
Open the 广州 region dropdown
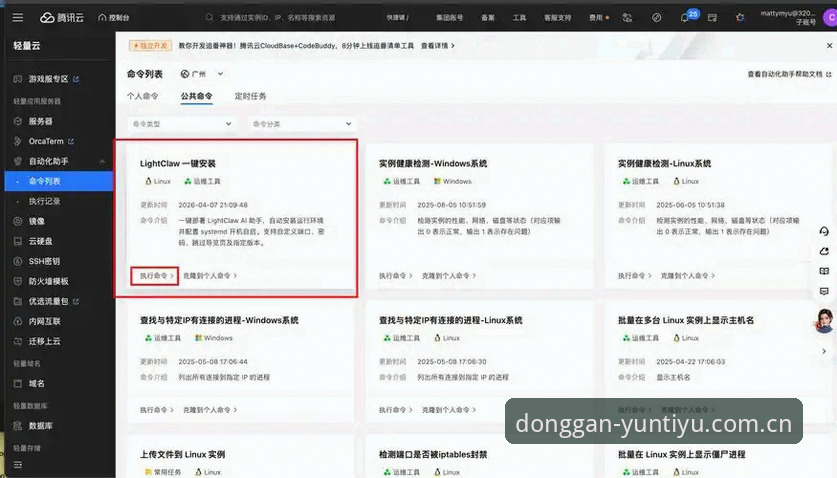tap(202, 74)
